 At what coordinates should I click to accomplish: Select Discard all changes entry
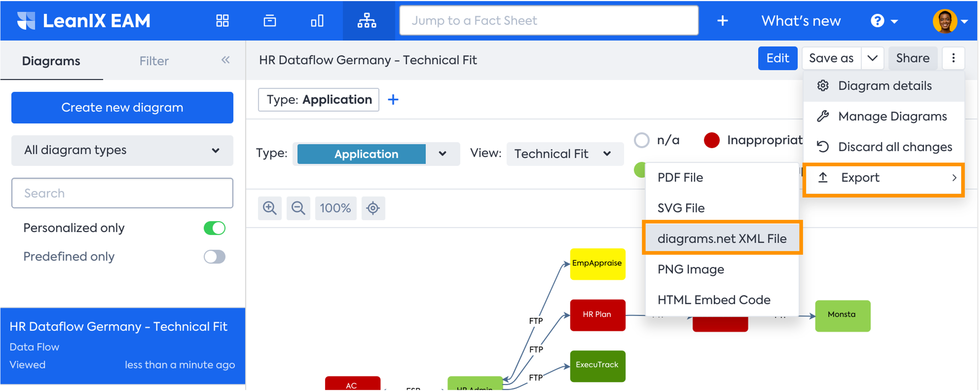pyautogui.click(x=884, y=147)
